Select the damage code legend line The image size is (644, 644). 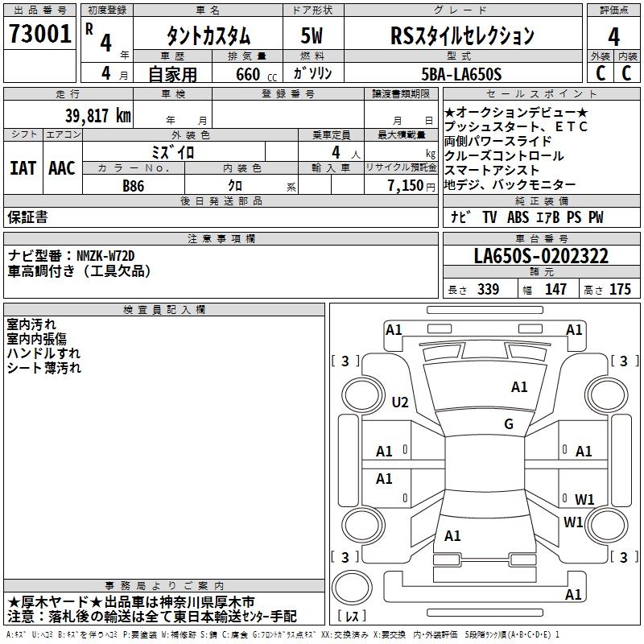pyautogui.click(x=283, y=635)
